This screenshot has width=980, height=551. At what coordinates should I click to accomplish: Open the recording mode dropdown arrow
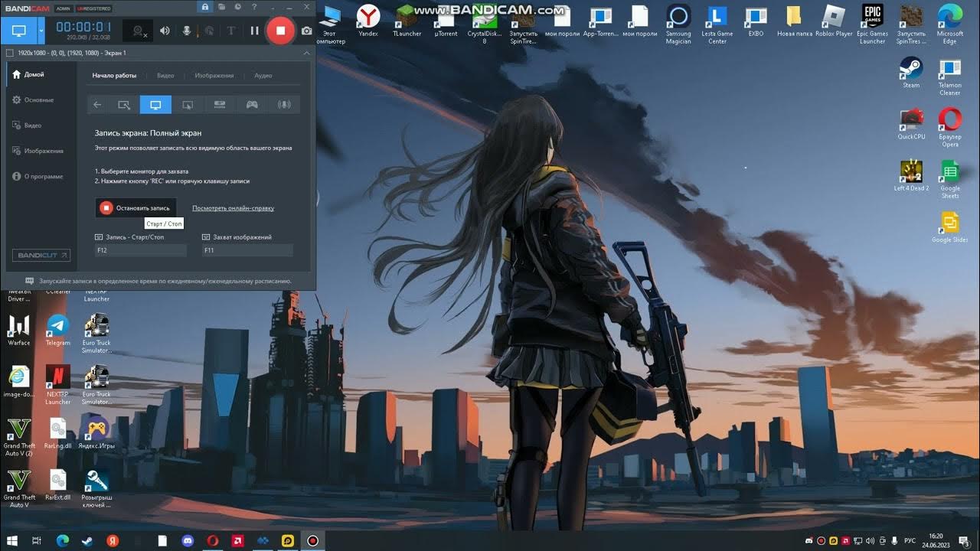41,31
